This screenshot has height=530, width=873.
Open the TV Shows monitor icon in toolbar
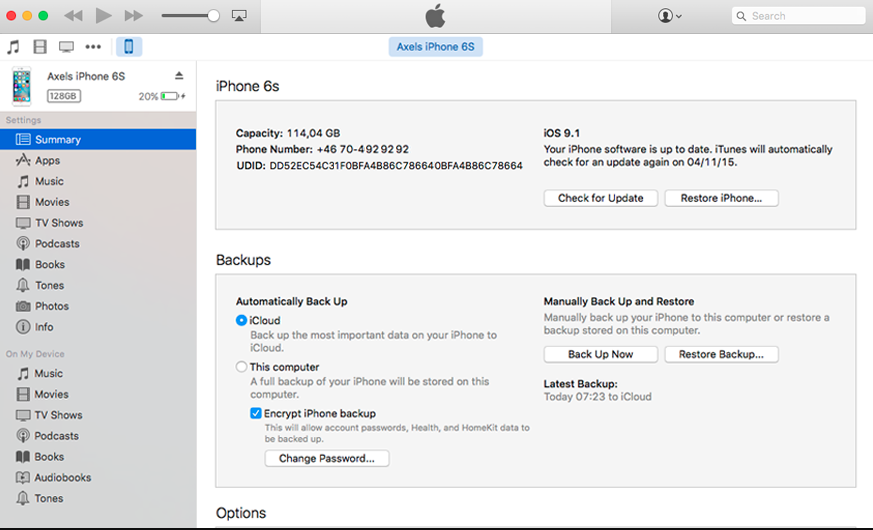66,47
